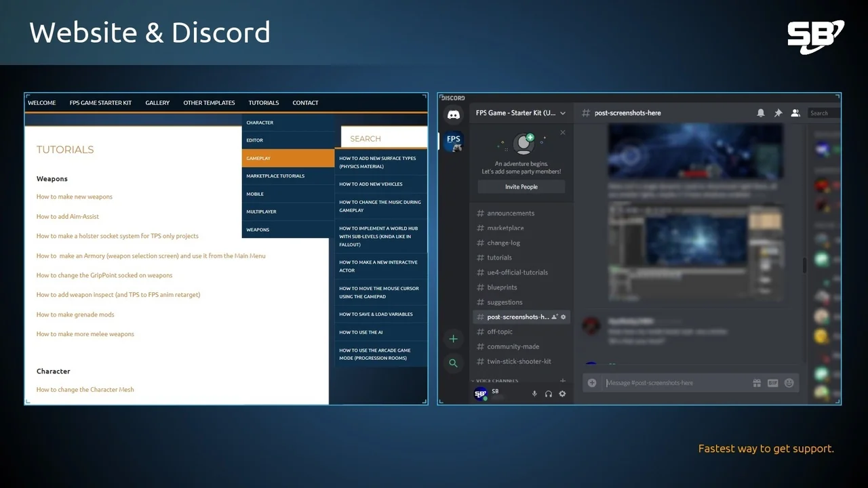Click the notification bell icon
This screenshot has height=488, width=868.
click(x=760, y=113)
